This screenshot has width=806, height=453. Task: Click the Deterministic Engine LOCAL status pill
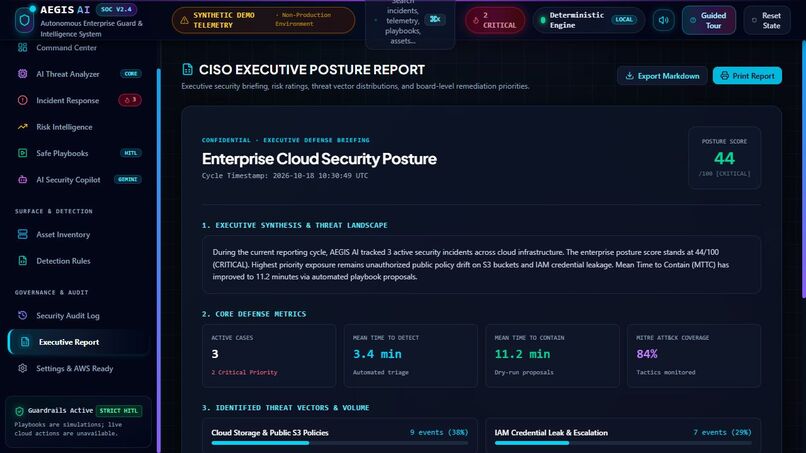coord(589,21)
